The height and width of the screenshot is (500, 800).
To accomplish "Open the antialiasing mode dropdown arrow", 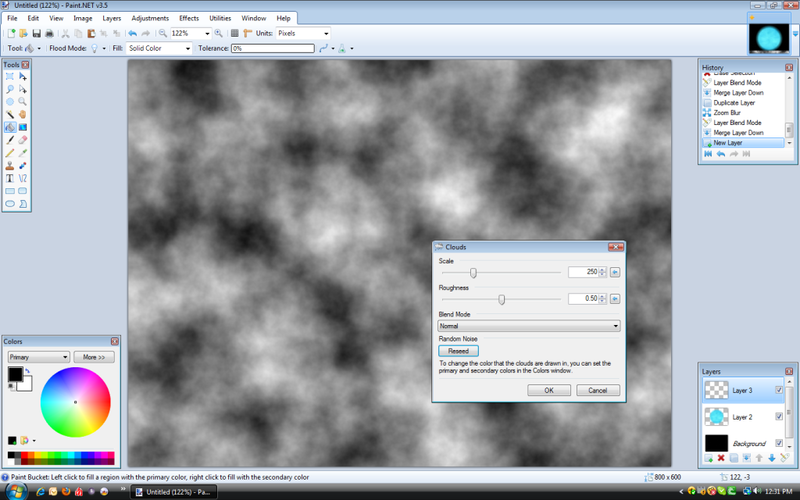I will [x=333, y=48].
